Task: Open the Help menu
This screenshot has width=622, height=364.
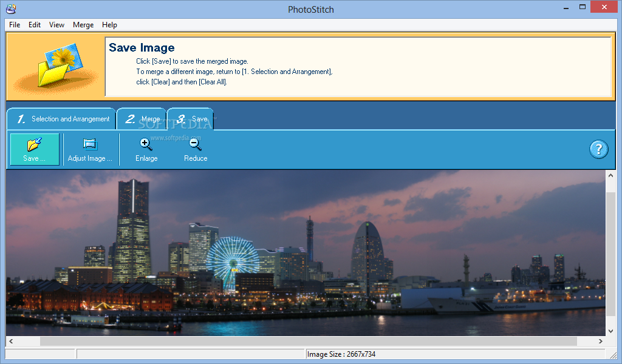Action: click(109, 24)
